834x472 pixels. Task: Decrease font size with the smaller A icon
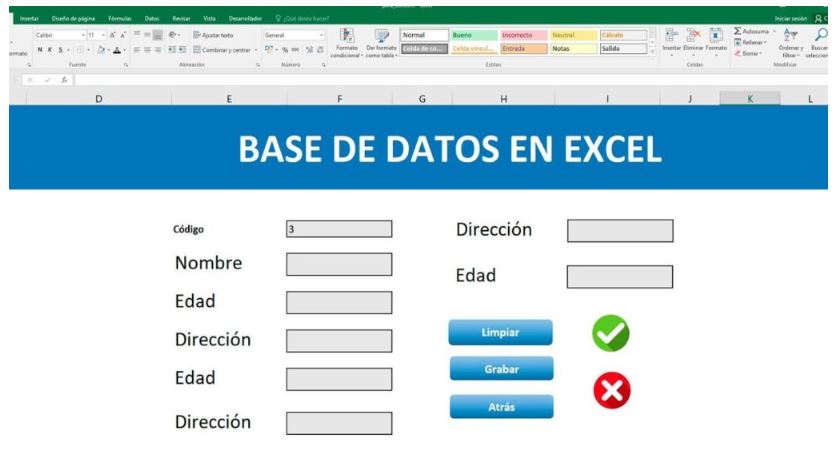tap(123, 35)
